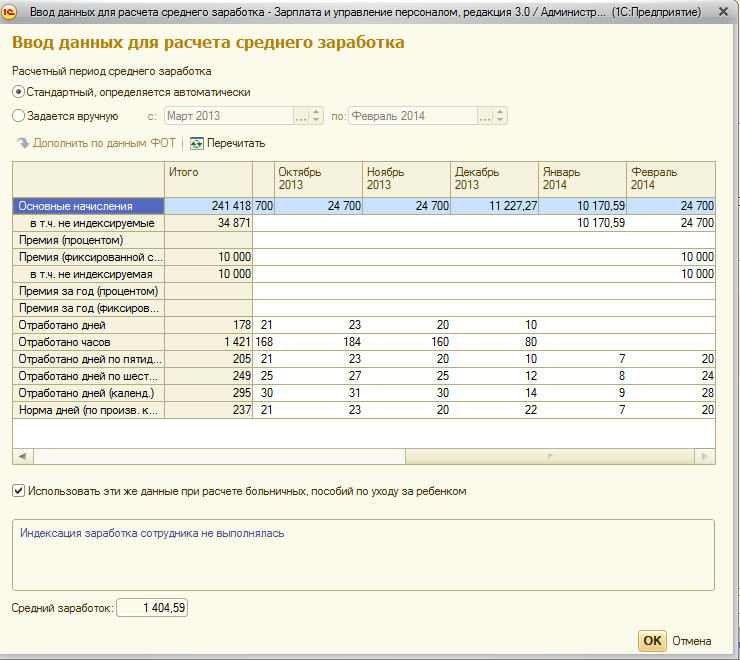Click the Дополнить по данным ФОТ arrow icon

(x=23, y=143)
